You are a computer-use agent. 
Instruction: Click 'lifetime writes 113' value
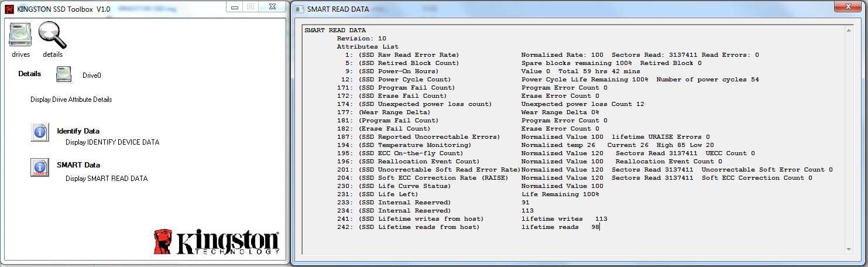coord(564,218)
